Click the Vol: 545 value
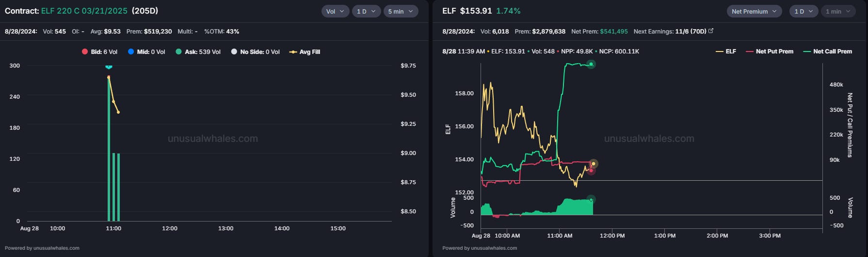 (x=54, y=31)
